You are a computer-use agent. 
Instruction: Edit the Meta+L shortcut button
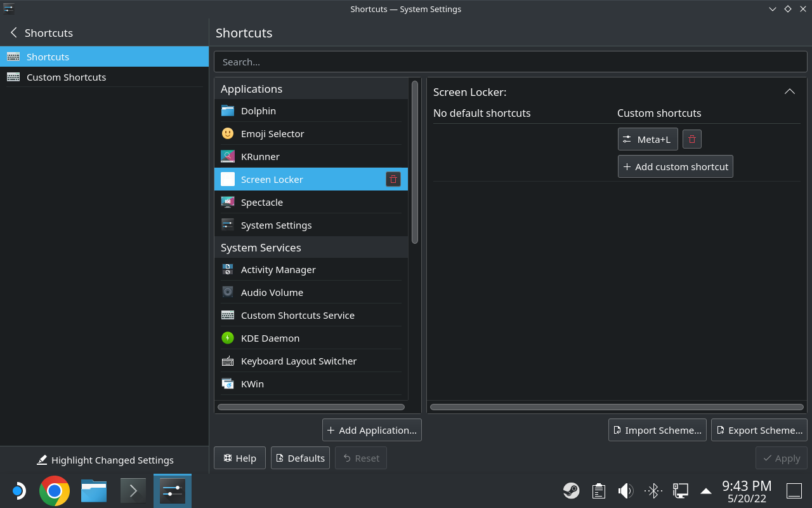coord(648,139)
